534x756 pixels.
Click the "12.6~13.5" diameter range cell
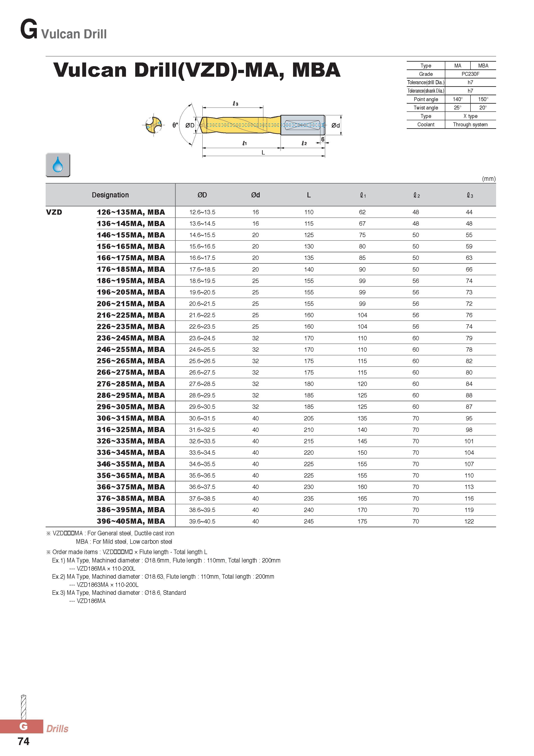coord(202,212)
